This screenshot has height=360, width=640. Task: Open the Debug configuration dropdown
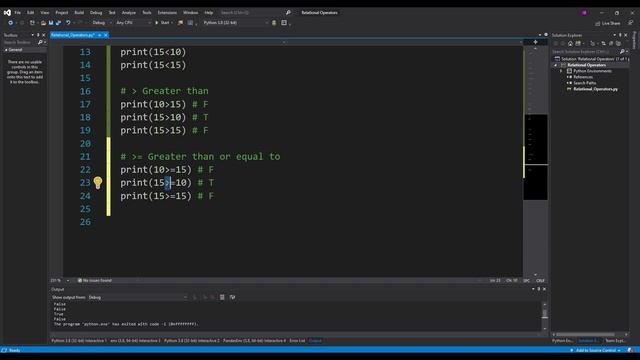click(102, 23)
